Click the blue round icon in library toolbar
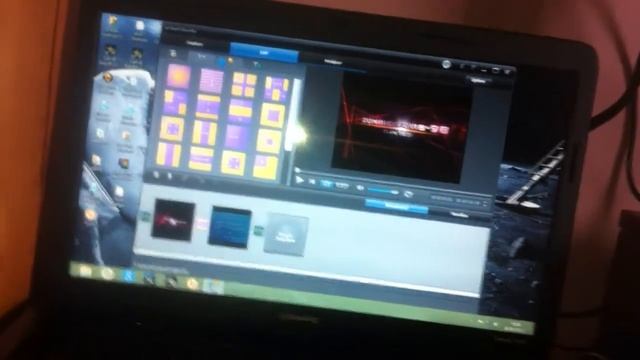 [221, 62]
